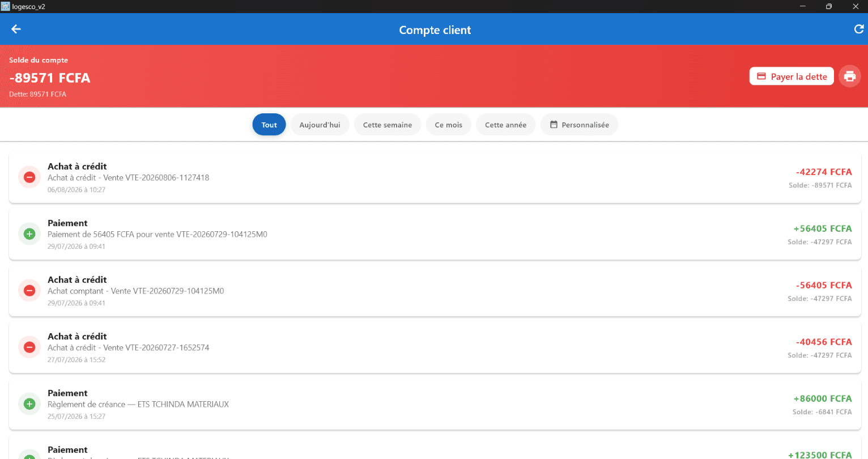
Task: Filter transactions by Ce mois
Action: tap(449, 125)
